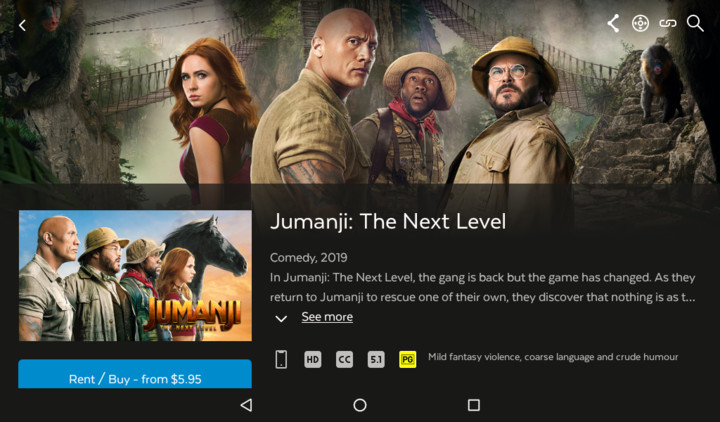Tap the share icon in the top bar
The image size is (720, 422).
(x=613, y=23)
